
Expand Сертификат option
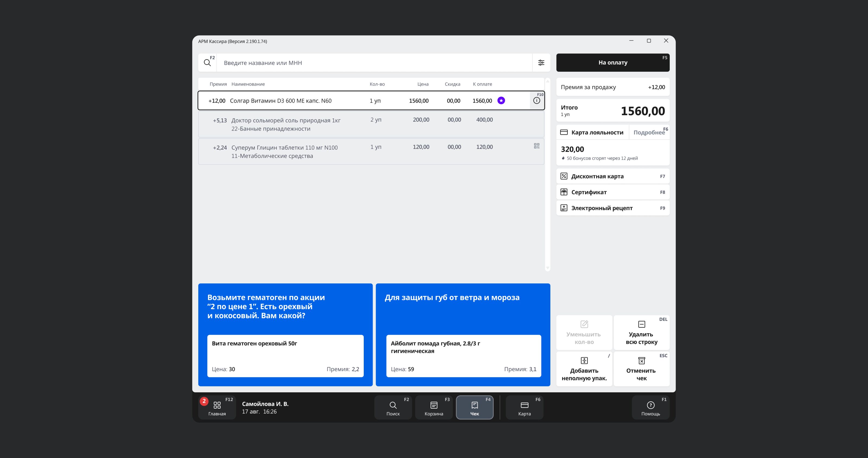click(612, 192)
